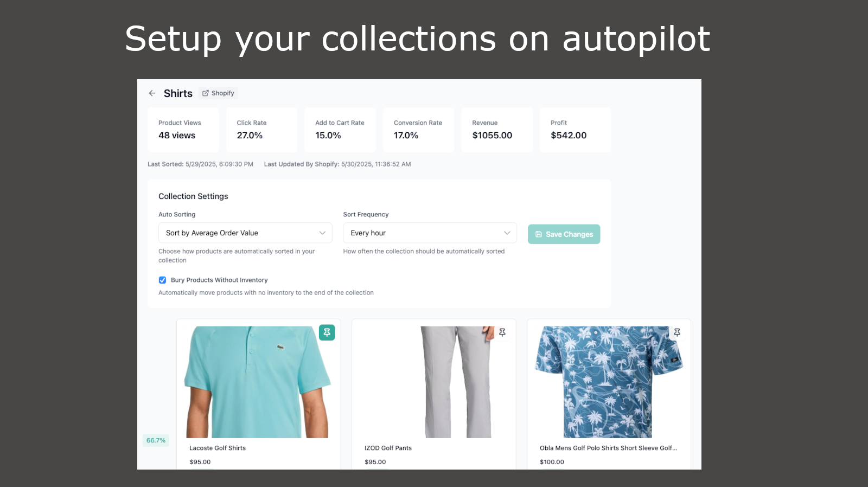Click the Revenue stat card
This screenshot has width=868, height=488.
[x=497, y=130]
